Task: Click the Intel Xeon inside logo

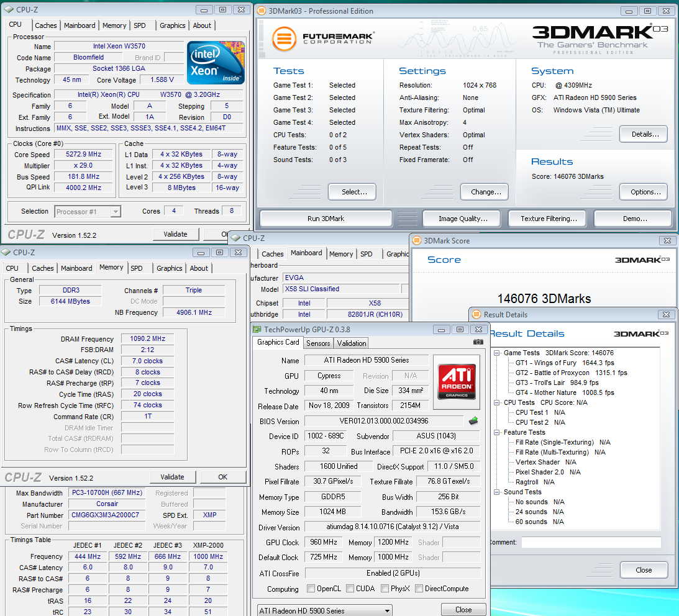Action: point(216,63)
